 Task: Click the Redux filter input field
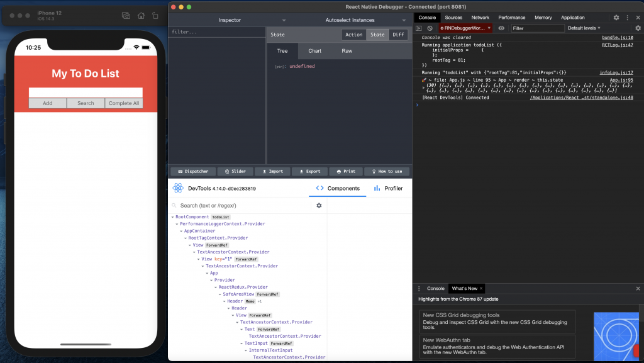(217, 32)
